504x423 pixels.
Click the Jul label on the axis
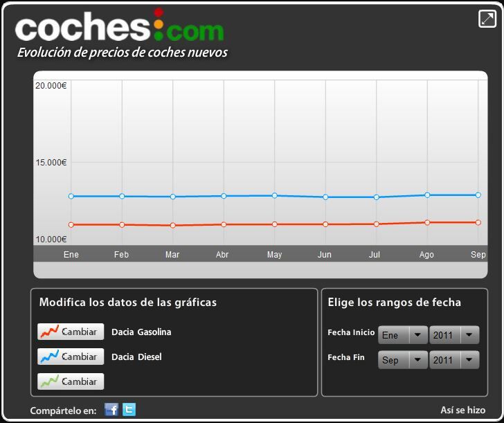coord(375,255)
